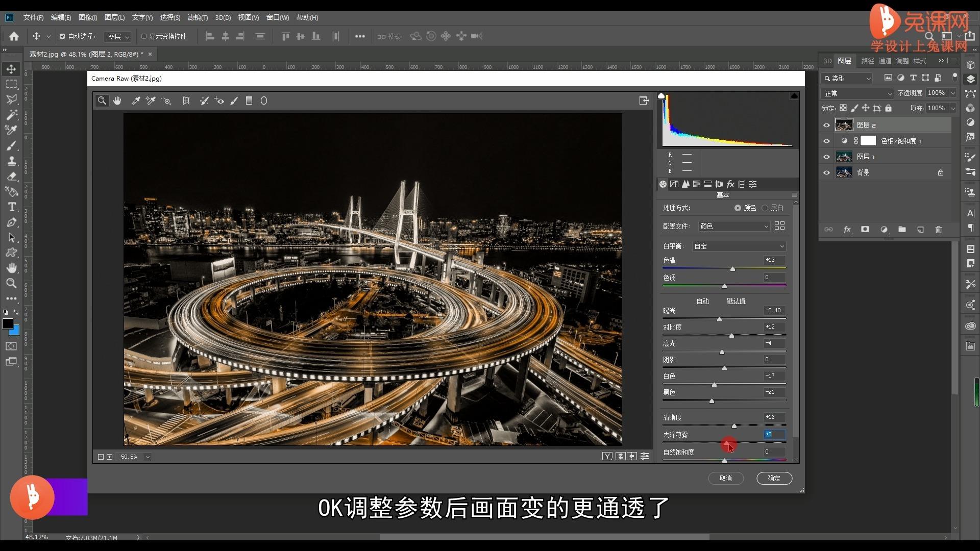980x551 pixels.
Task: Hide layer 图层 1 via eye icon
Action: 826,157
